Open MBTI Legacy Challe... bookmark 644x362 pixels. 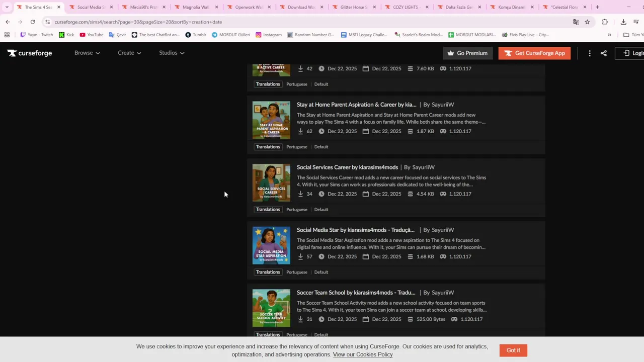pyautogui.click(x=364, y=35)
